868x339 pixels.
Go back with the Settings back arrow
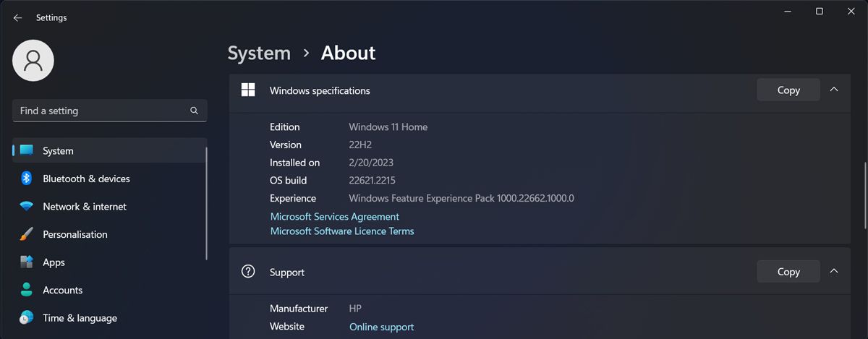point(17,18)
